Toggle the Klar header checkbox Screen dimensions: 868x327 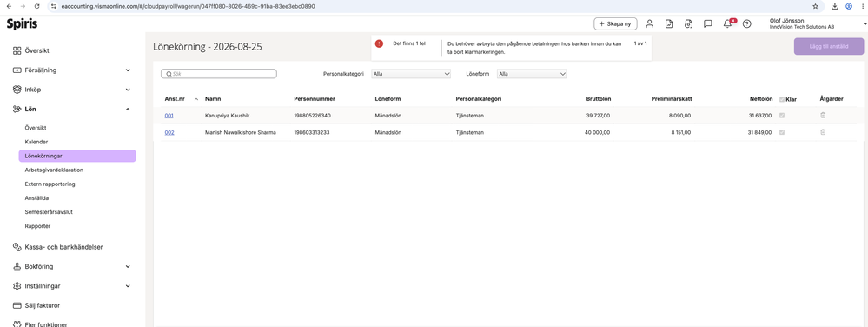(782, 99)
